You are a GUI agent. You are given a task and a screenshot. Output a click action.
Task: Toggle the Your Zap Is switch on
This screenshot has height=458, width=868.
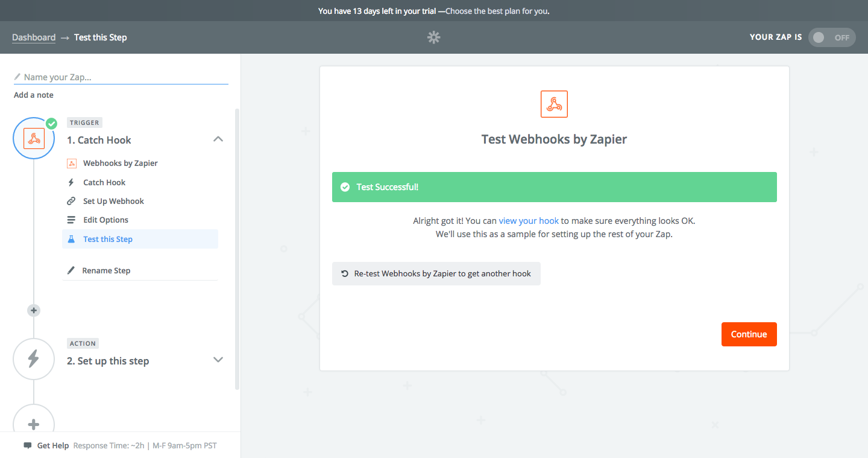click(x=831, y=37)
